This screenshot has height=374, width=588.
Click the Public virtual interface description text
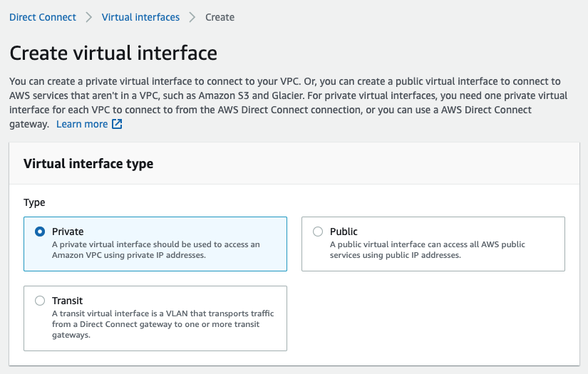[x=428, y=249]
